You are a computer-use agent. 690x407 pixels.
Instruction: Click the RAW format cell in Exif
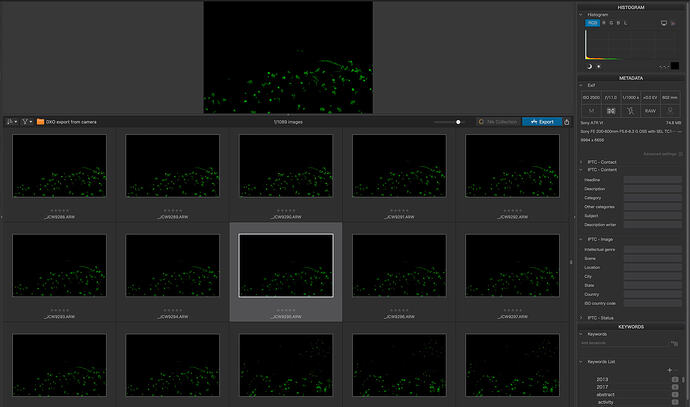650,111
